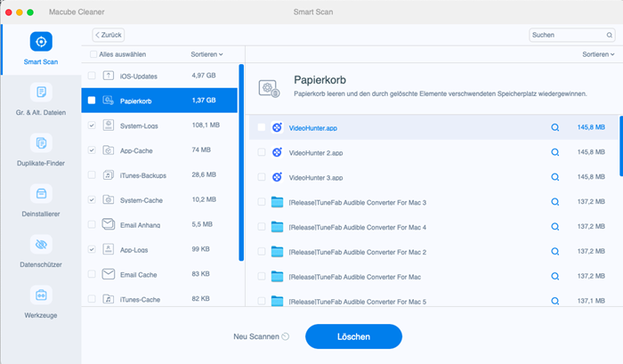Image resolution: width=623 pixels, height=364 pixels.
Task: Open Gr. & Alt. Dateien sidebar icon
Action: (41, 93)
